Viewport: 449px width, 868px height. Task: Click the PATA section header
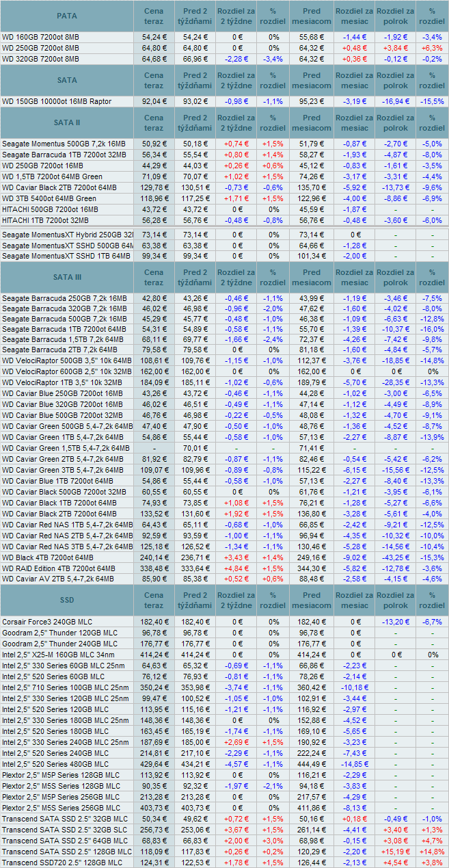(x=67, y=16)
